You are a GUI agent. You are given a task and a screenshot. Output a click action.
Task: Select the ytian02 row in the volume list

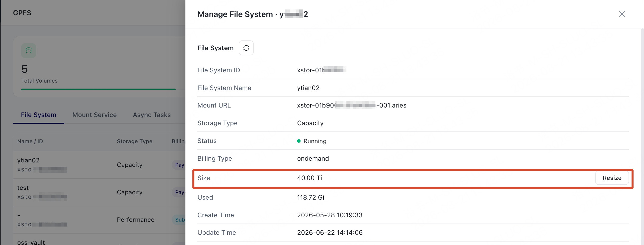tap(99, 165)
